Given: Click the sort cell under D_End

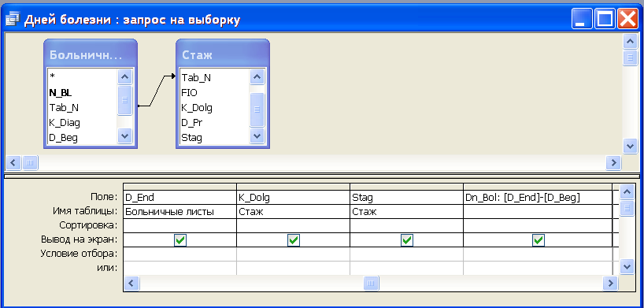Looking at the screenshot, I should tap(180, 226).
